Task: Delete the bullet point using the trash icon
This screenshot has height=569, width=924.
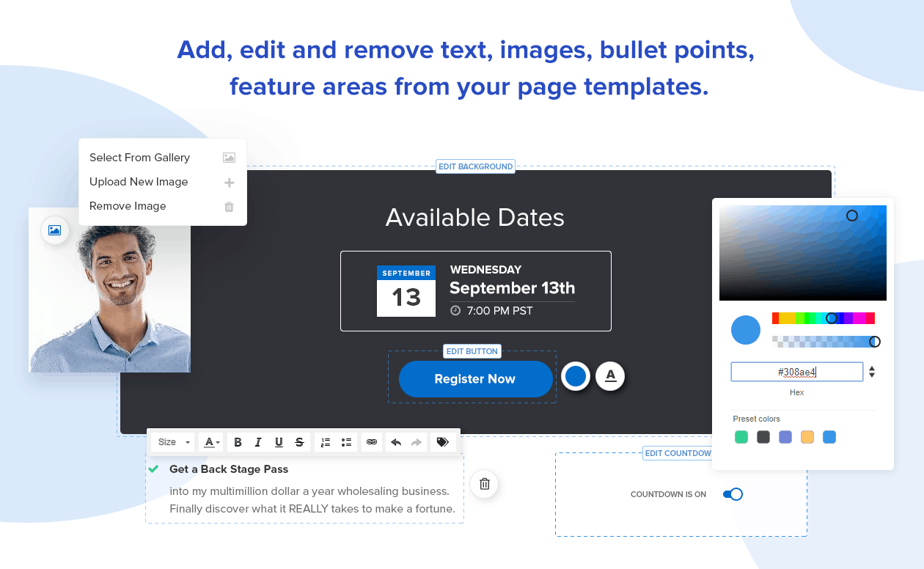Action: point(484,484)
